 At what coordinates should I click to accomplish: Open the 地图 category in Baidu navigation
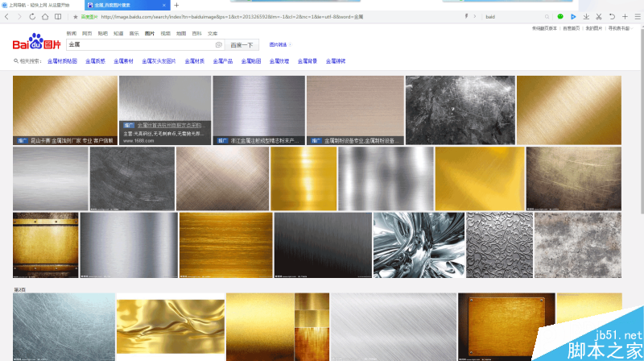(181, 33)
